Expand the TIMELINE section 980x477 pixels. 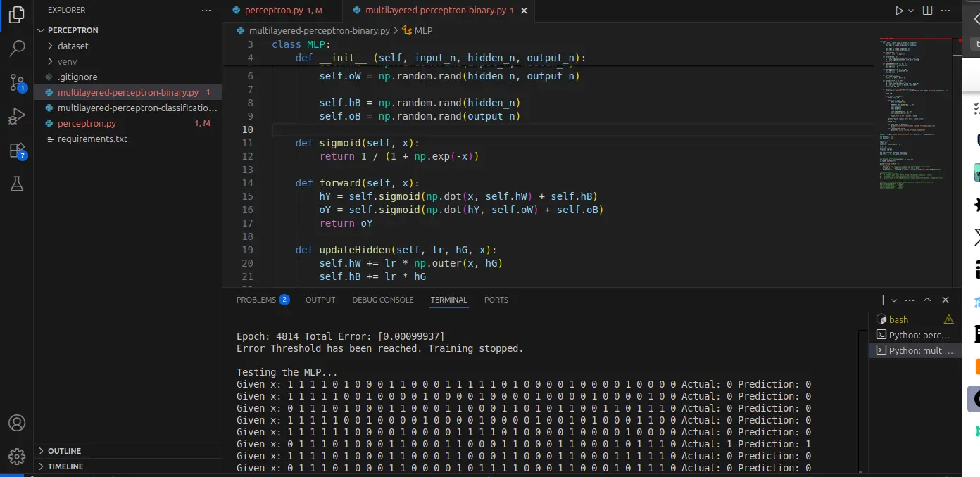pyautogui.click(x=67, y=466)
